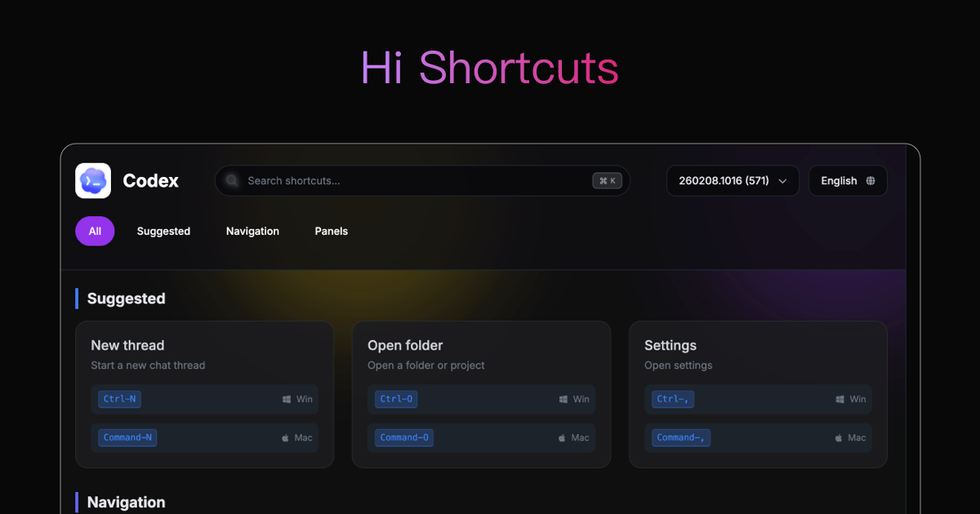Click the search magnifier icon

[x=232, y=181]
